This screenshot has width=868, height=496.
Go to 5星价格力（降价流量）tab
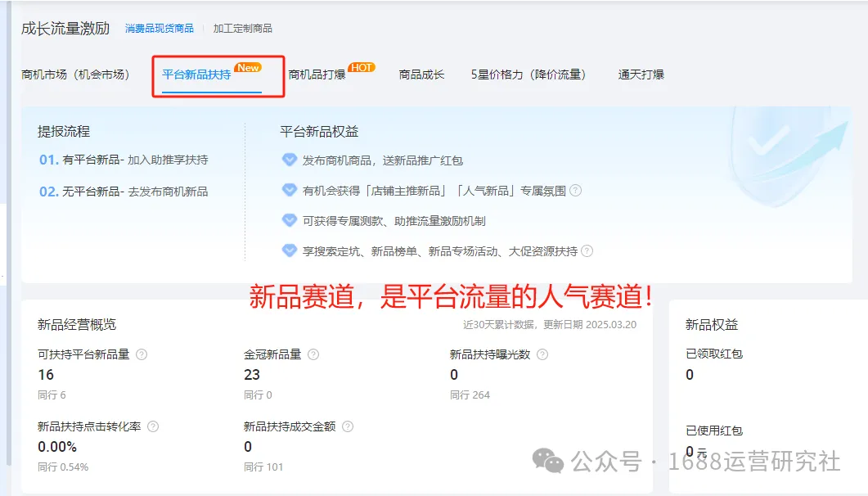[528, 74]
